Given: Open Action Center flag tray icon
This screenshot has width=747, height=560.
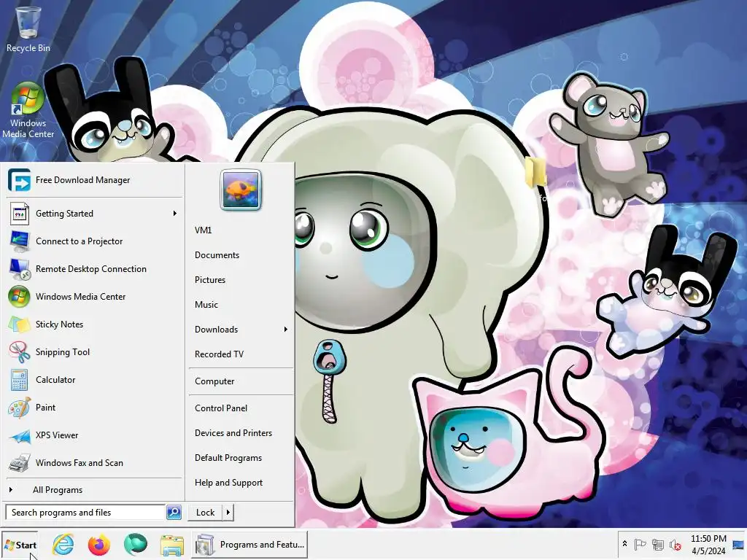Looking at the screenshot, I should coord(640,544).
